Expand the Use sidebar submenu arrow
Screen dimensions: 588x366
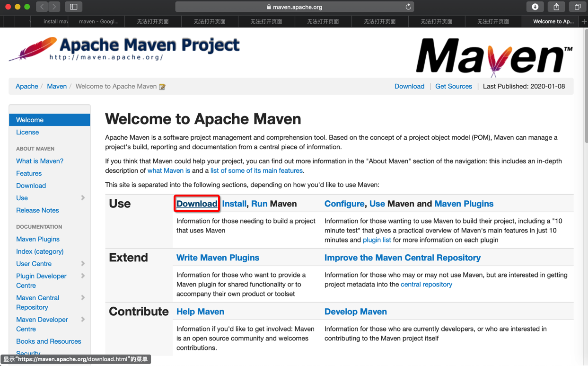pyautogui.click(x=83, y=198)
